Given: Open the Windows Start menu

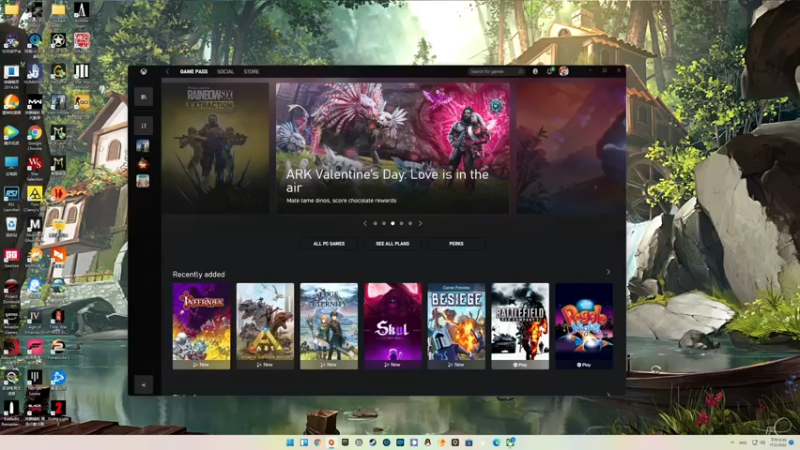Looking at the screenshot, I should tap(290, 442).
